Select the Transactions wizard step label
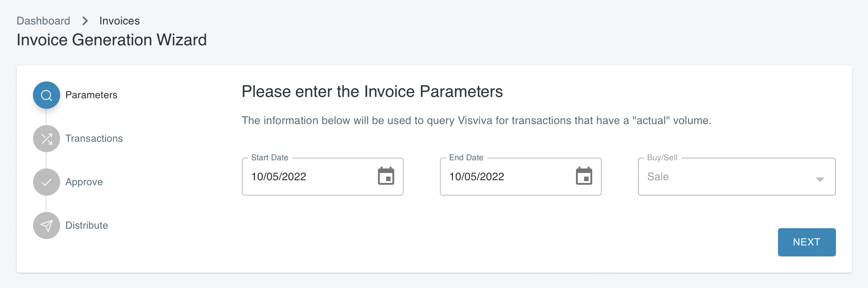The width and height of the screenshot is (868, 288). tap(94, 139)
